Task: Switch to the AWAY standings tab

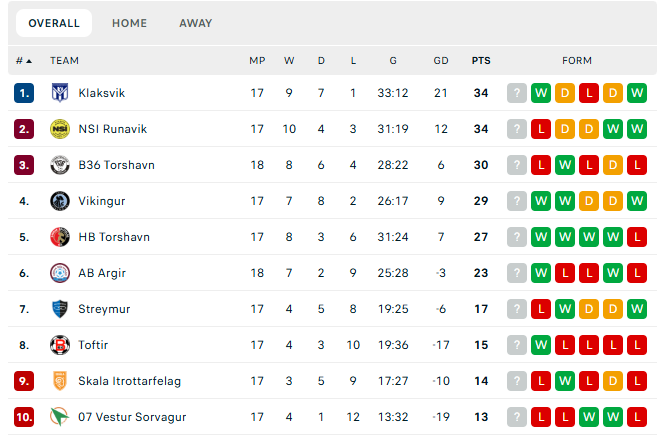Action: pos(196,23)
